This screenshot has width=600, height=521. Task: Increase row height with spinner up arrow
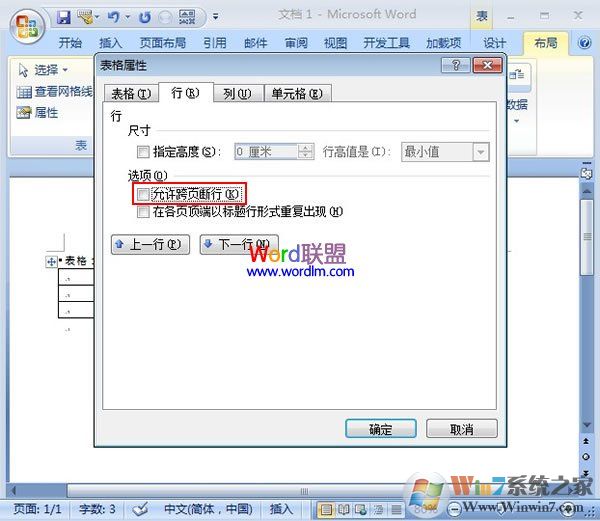point(305,148)
